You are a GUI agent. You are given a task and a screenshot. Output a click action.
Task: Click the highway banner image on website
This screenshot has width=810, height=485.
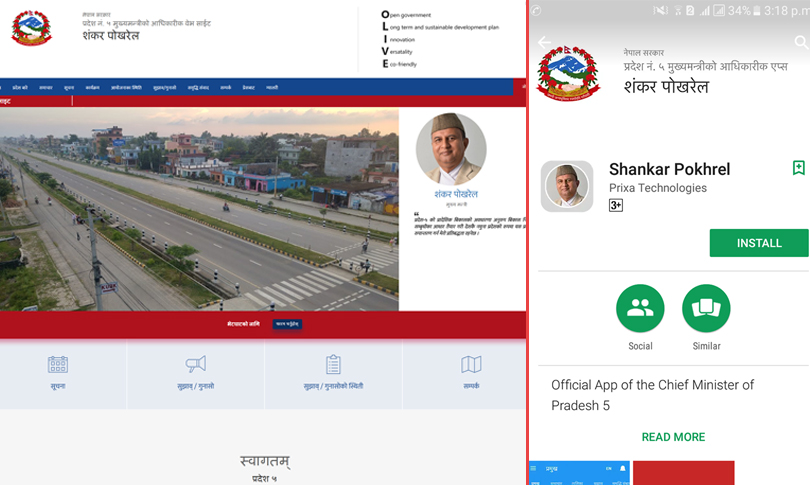(x=199, y=210)
